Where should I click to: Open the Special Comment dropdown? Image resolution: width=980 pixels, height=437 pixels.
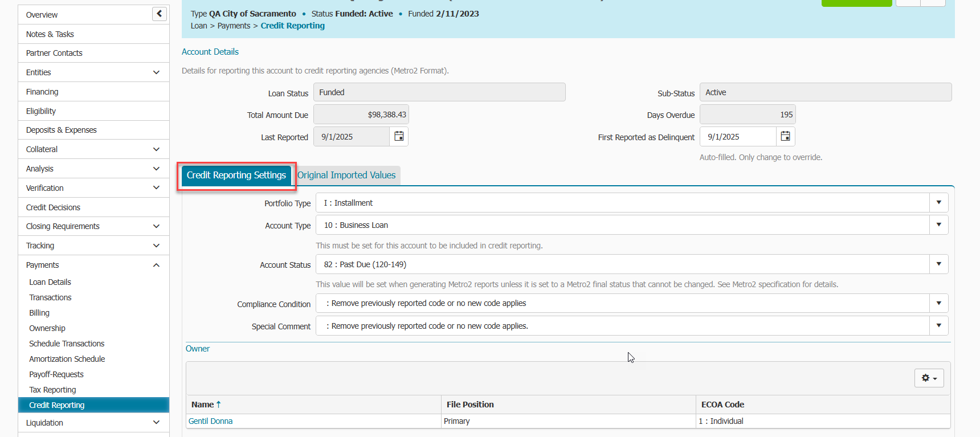click(938, 326)
